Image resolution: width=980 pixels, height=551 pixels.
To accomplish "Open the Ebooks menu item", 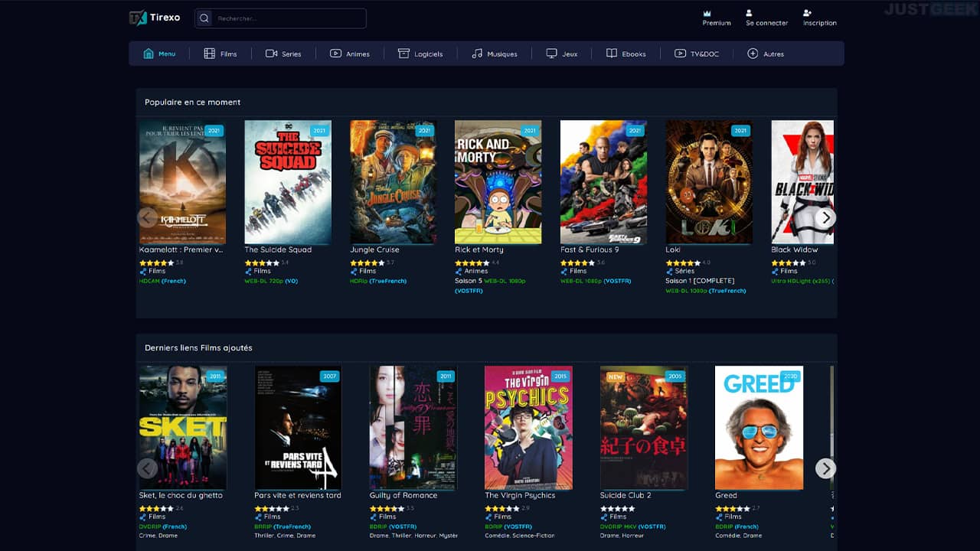I will 626,54.
